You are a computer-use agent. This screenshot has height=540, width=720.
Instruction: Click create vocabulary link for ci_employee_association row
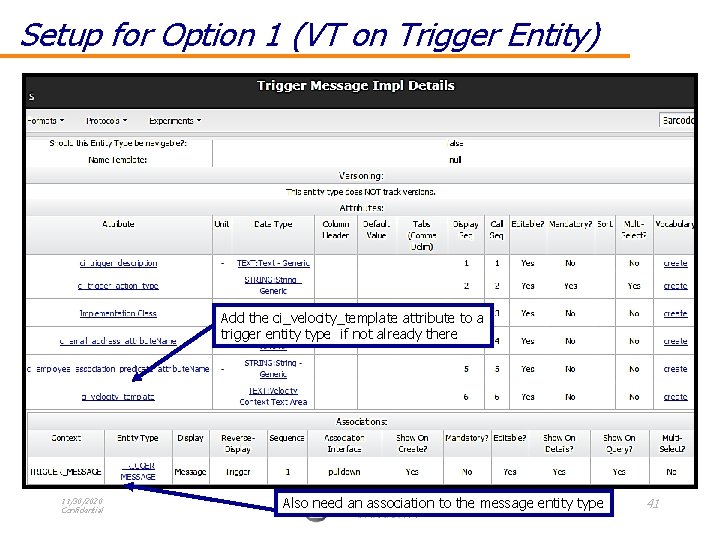click(x=675, y=369)
